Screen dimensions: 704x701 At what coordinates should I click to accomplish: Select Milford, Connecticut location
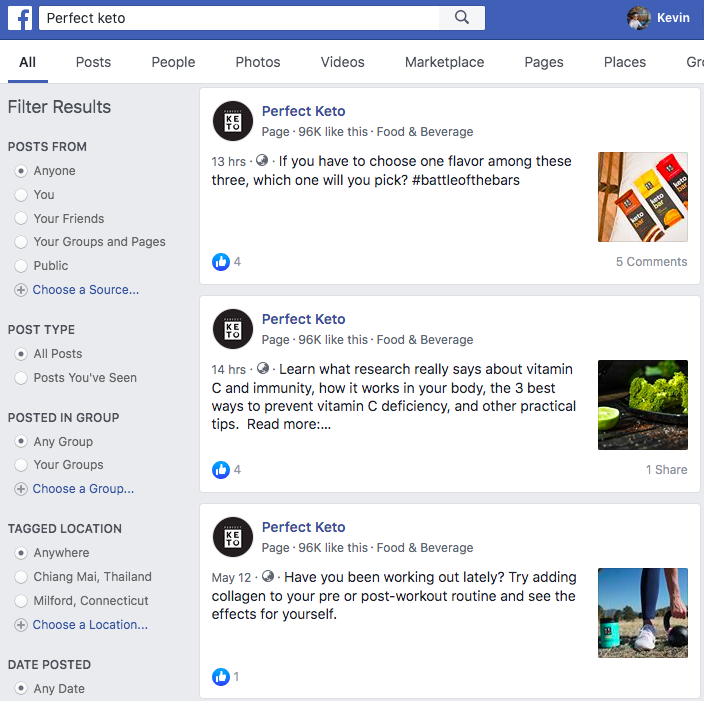(21, 600)
